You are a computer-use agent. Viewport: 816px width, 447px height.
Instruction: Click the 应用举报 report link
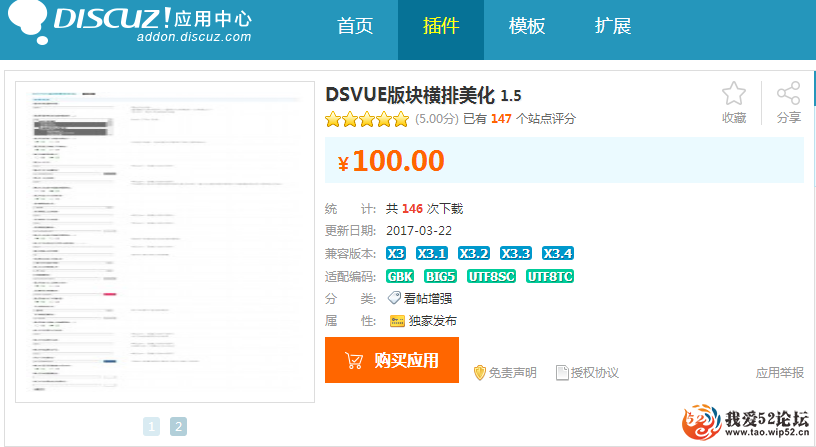pyautogui.click(x=780, y=373)
